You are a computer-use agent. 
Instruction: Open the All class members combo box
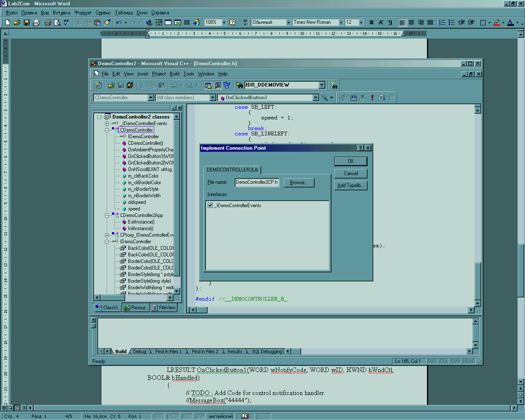(x=213, y=98)
